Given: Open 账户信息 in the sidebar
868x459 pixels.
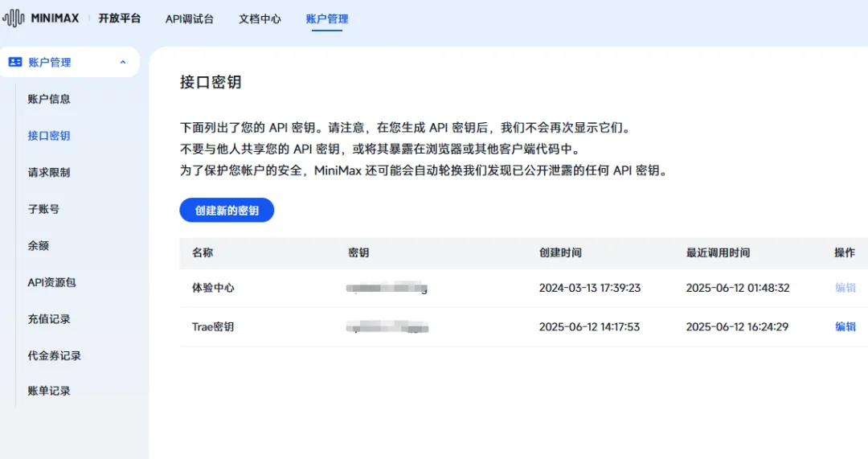Looking at the screenshot, I should tap(49, 99).
